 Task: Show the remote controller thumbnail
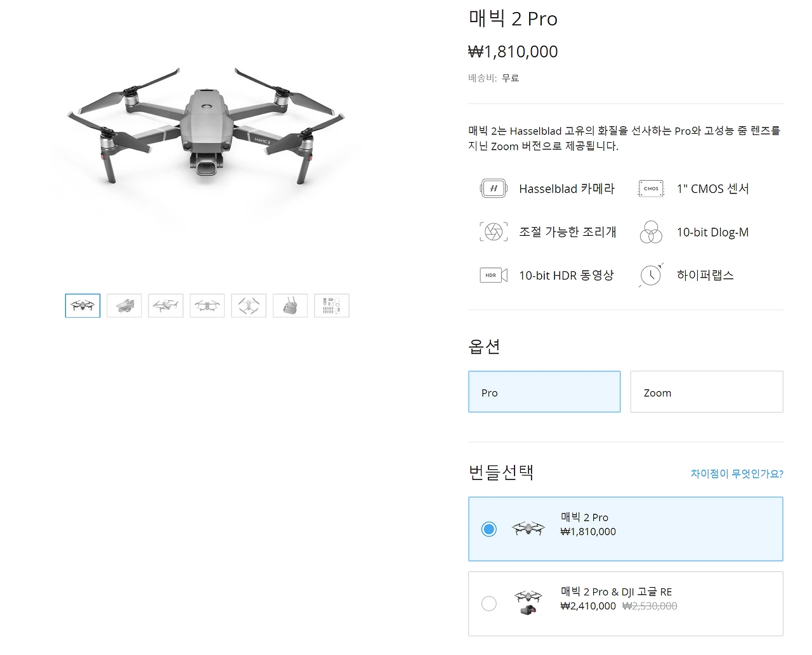[x=290, y=306]
